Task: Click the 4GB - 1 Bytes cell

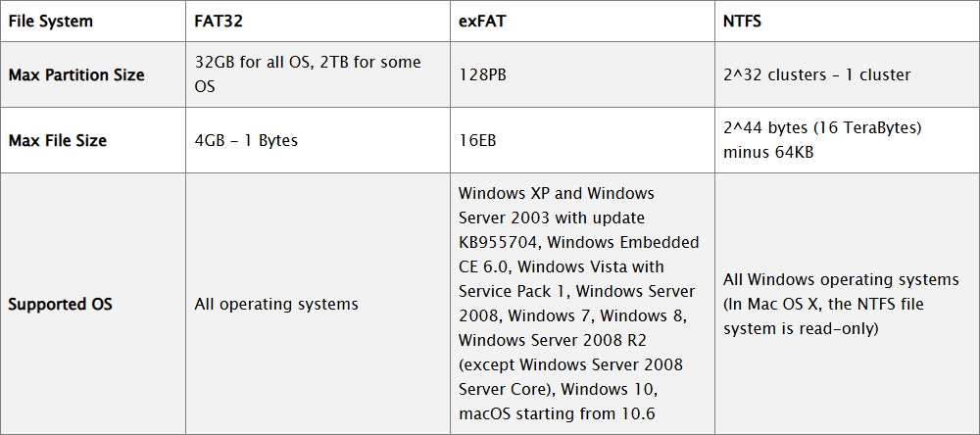Action: tap(246, 140)
